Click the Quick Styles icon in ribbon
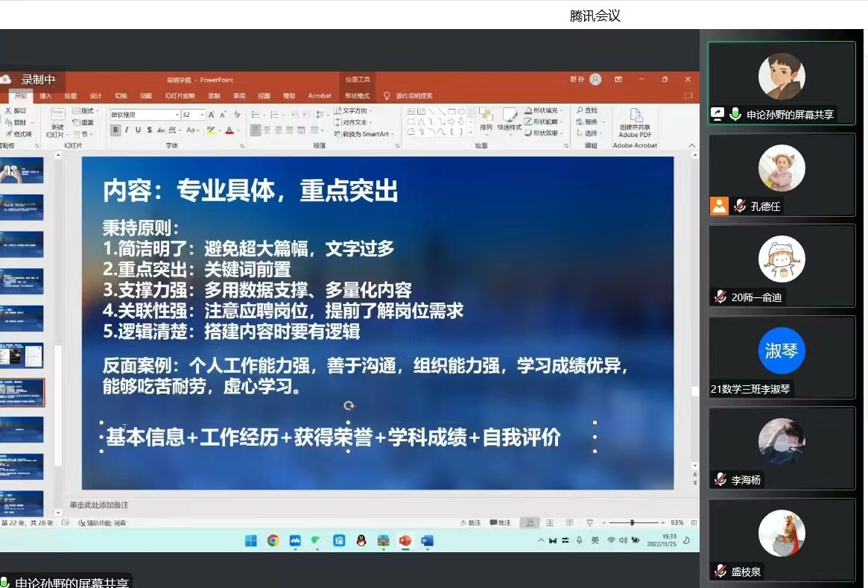 pyautogui.click(x=510, y=116)
